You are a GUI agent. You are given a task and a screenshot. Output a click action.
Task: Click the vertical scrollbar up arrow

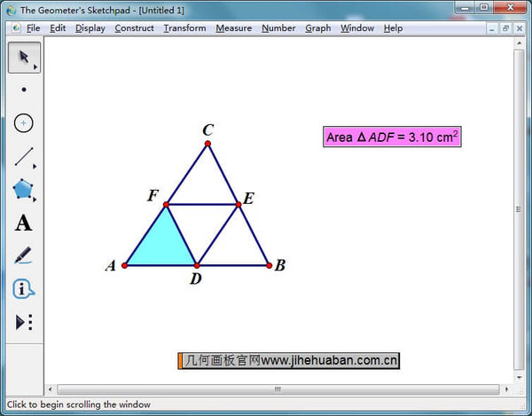point(519,43)
